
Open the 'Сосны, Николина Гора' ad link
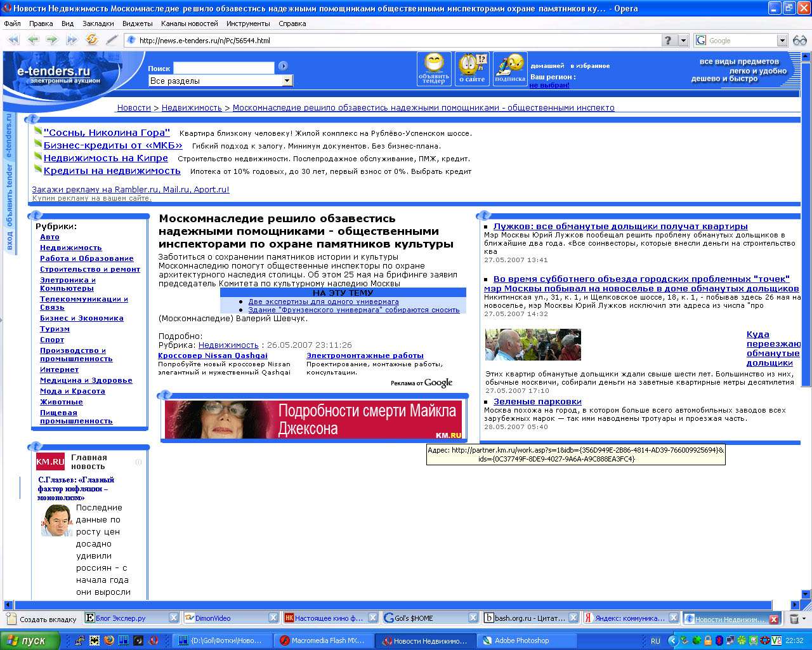click(107, 133)
